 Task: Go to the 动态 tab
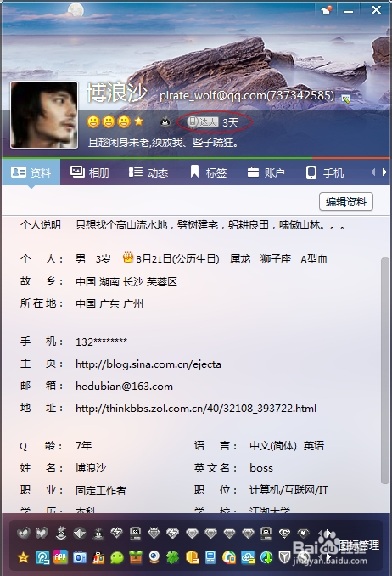click(x=148, y=172)
